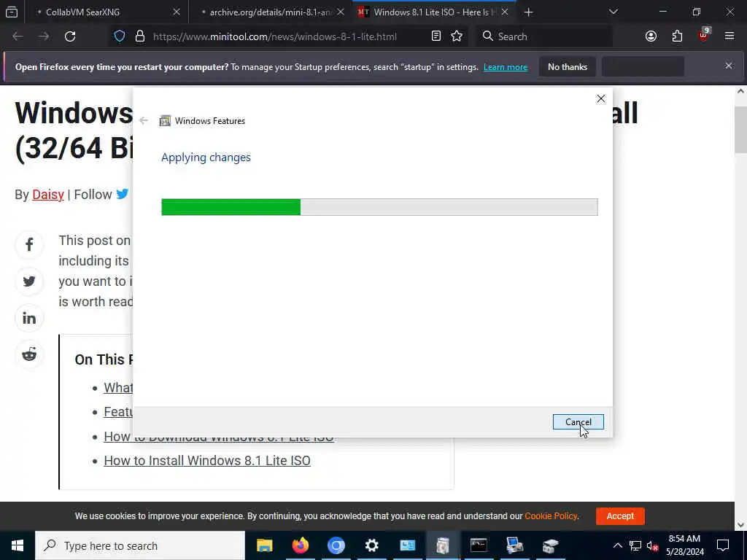Open Chromium from the taskbar
Screen dimensions: 747x560
pyautogui.click(x=336, y=545)
